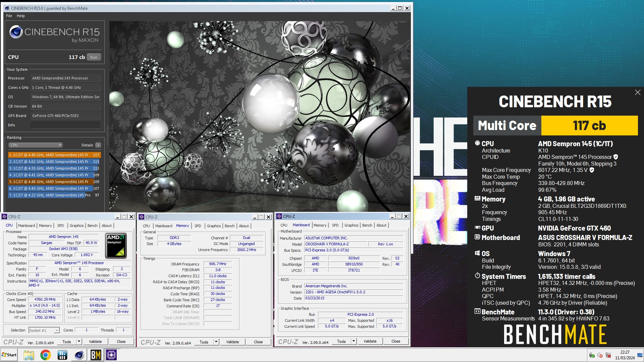Click Validate in middle CPU-Z window

coord(232,342)
